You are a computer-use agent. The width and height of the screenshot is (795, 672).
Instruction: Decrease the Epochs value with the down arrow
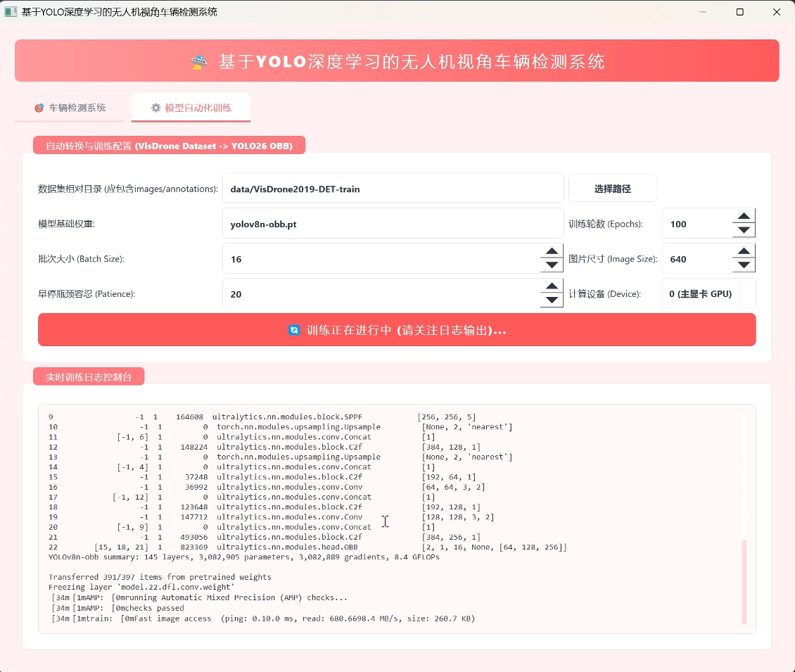744,230
